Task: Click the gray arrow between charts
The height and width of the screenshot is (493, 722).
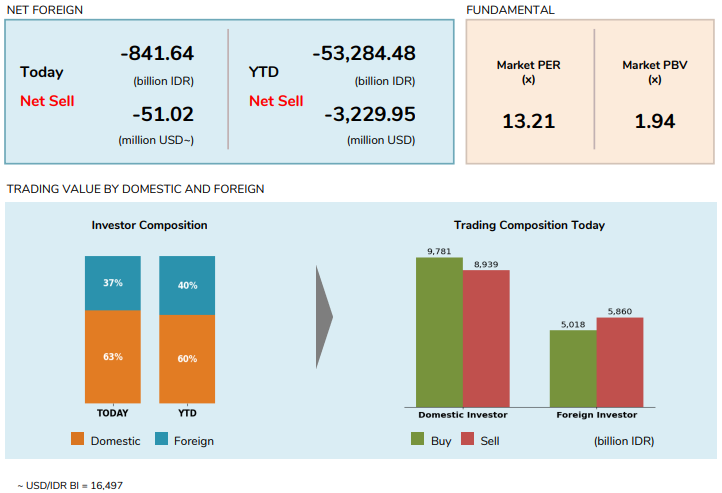Action: tap(324, 317)
